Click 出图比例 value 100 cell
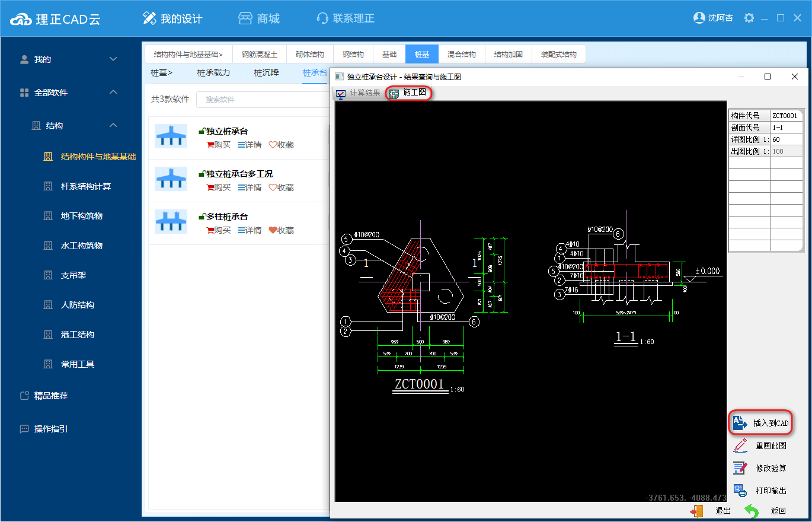The width and height of the screenshot is (812, 522). 787,151
